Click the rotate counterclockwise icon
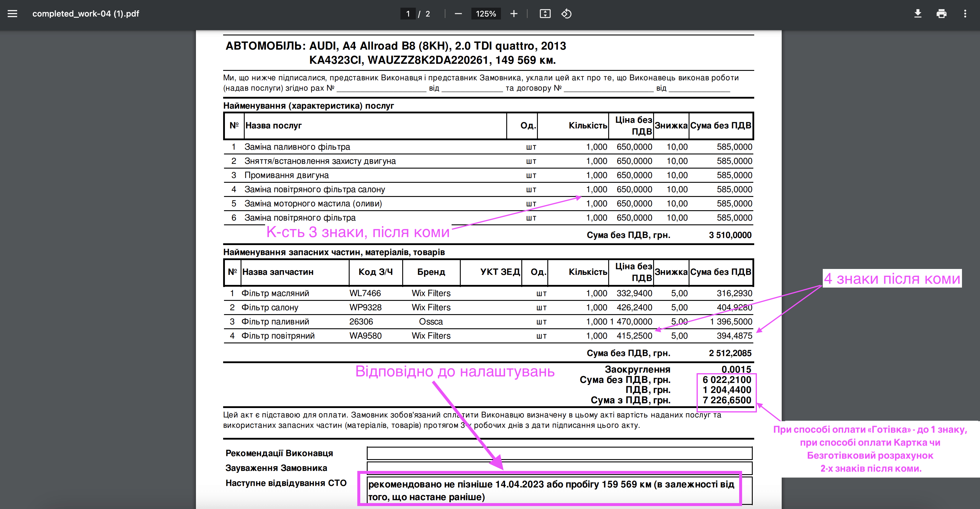This screenshot has height=509, width=980. coord(566,14)
